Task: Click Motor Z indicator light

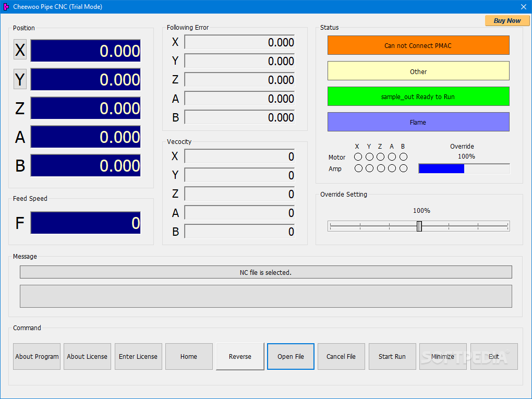Action: (x=381, y=157)
